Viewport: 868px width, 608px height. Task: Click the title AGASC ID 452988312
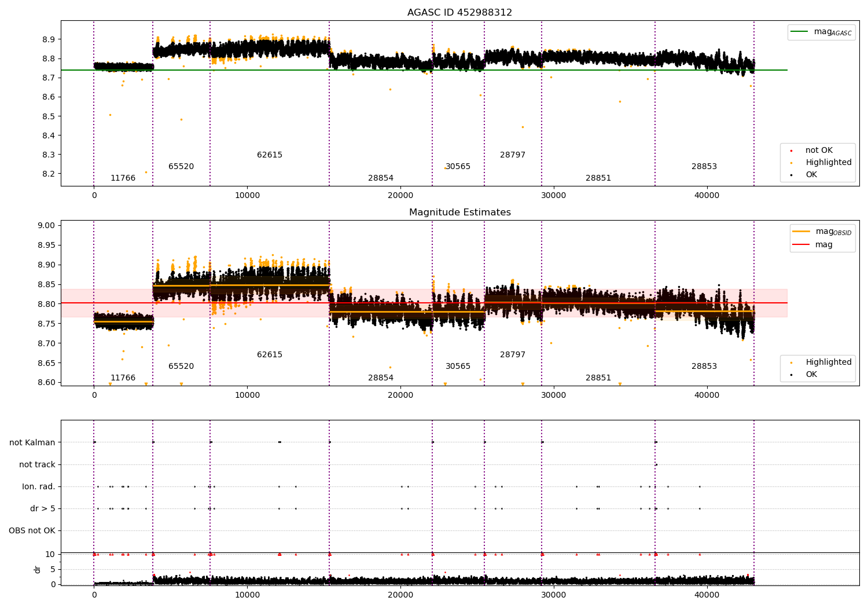[x=459, y=13]
